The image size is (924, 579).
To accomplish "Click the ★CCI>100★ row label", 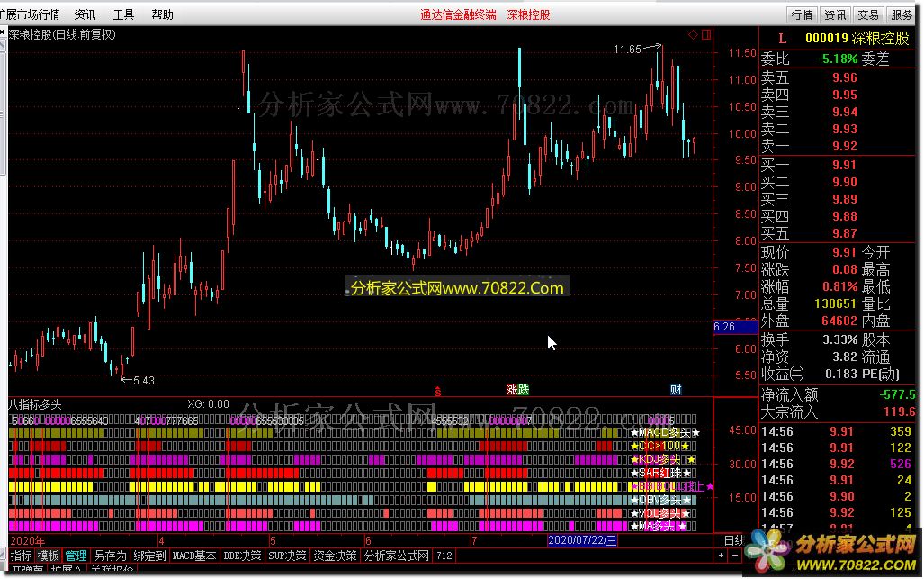I will point(659,446).
